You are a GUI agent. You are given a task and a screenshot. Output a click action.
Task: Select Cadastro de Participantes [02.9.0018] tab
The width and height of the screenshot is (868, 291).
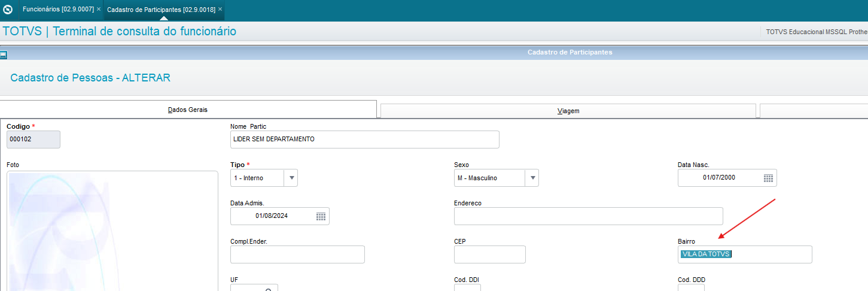(x=161, y=10)
